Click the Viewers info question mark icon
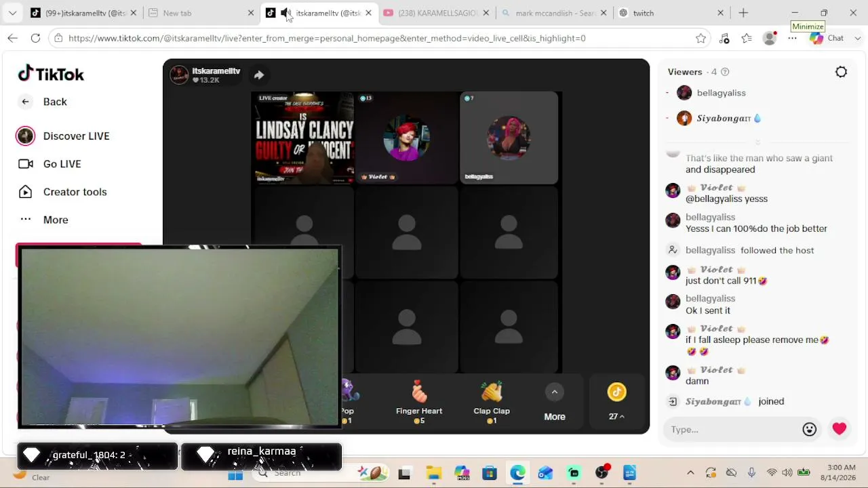Viewport: 868px width, 488px height. tap(725, 72)
